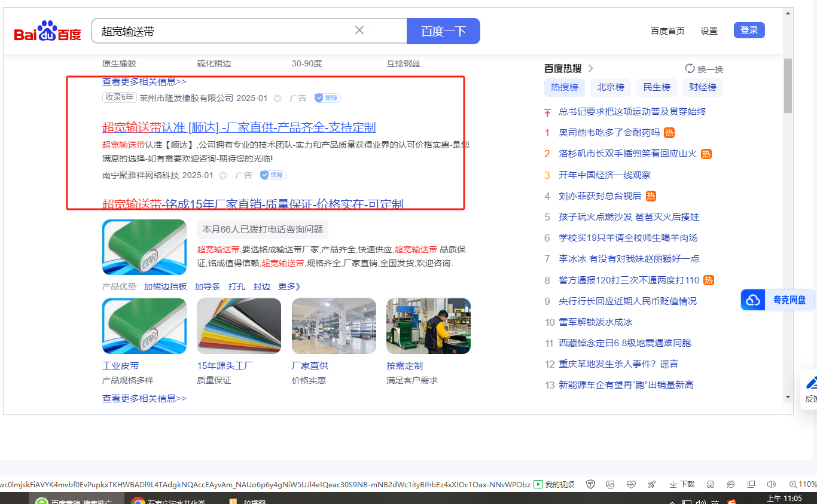Switch to the 财经榜 tab

pyautogui.click(x=702, y=87)
